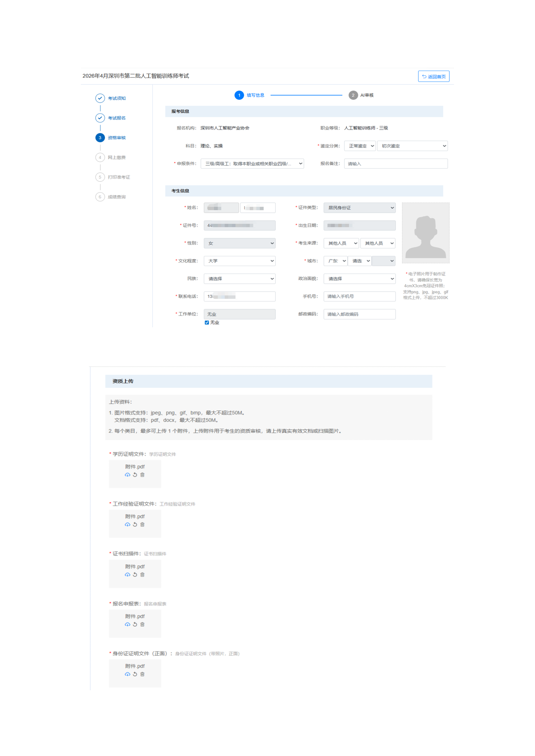Delete the 学历证明文件 attachment
The image size is (535, 756).
142,475
